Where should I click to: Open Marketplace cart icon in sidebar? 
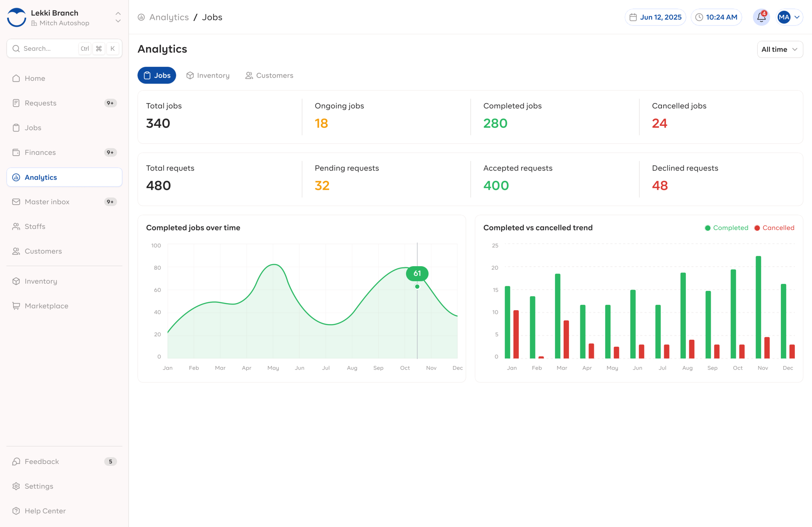16,306
